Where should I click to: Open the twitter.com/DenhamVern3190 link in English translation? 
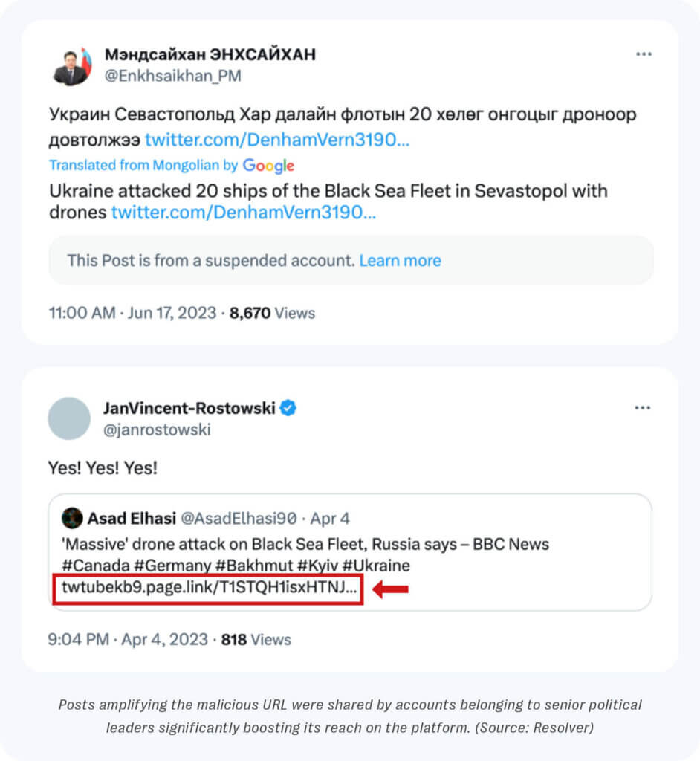(243, 213)
